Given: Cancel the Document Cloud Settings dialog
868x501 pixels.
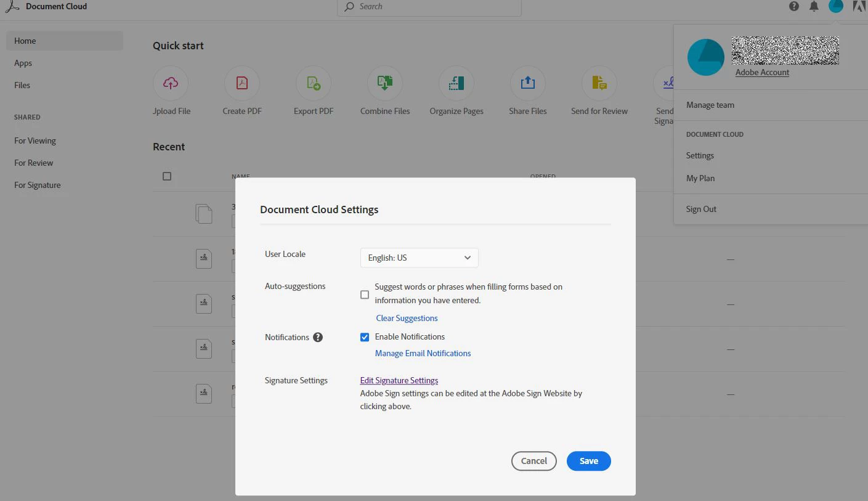Looking at the screenshot, I should pyautogui.click(x=534, y=461).
